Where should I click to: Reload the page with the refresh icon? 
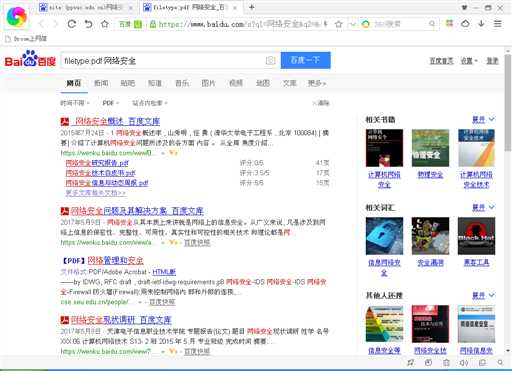click(x=72, y=24)
